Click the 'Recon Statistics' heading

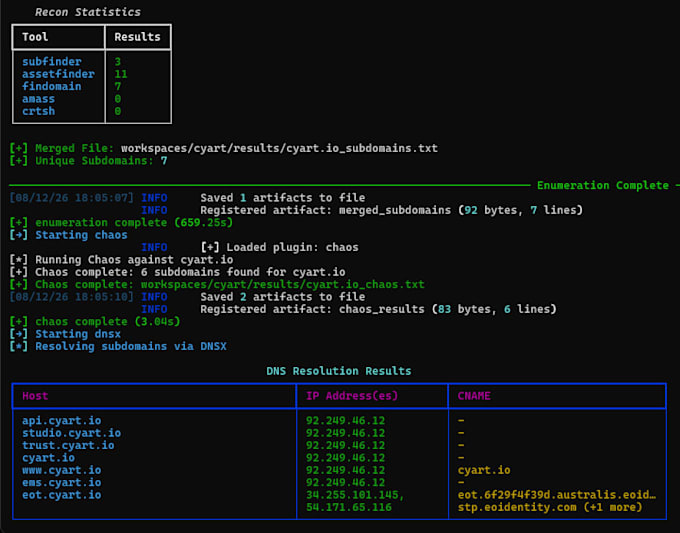[88, 12]
